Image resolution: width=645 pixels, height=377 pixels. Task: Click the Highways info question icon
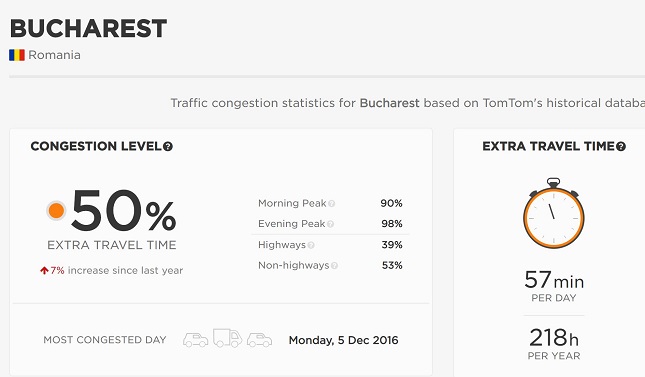pyautogui.click(x=311, y=245)
